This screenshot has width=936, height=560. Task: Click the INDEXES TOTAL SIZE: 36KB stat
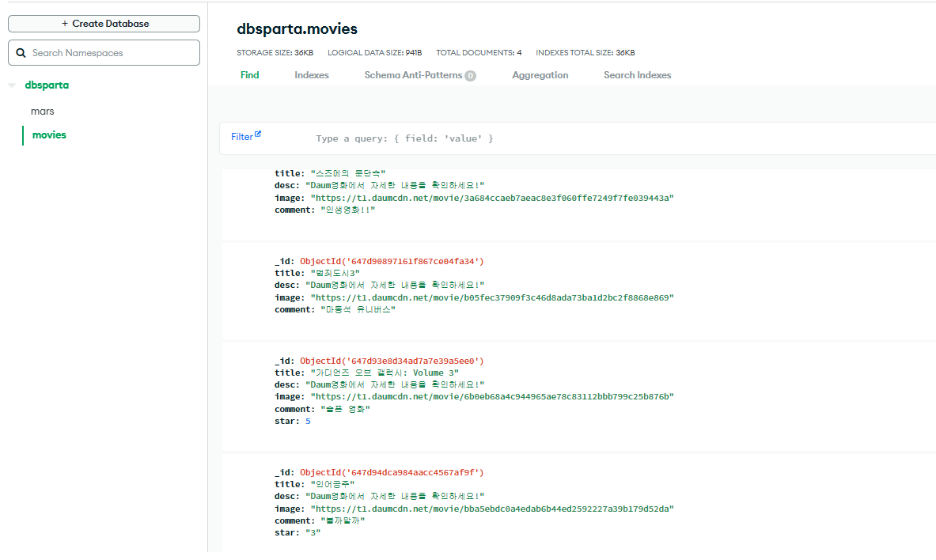(585, 52)
